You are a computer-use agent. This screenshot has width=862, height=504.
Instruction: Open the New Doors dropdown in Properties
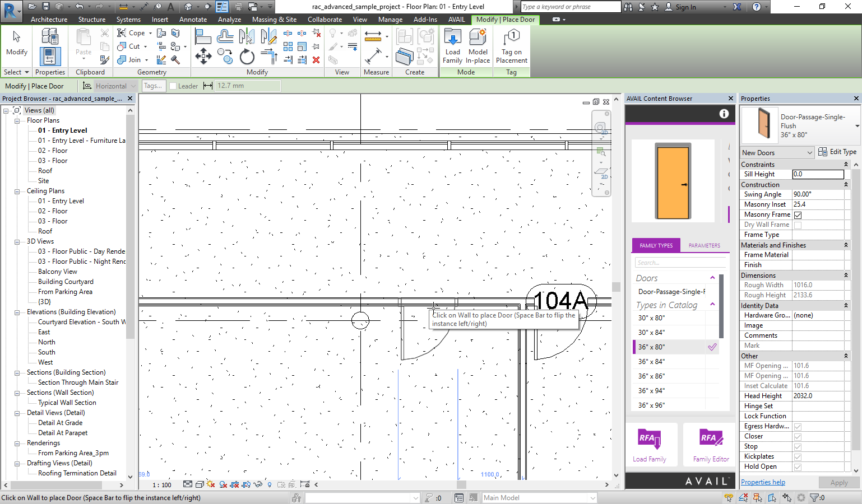(x=811, y=152)
